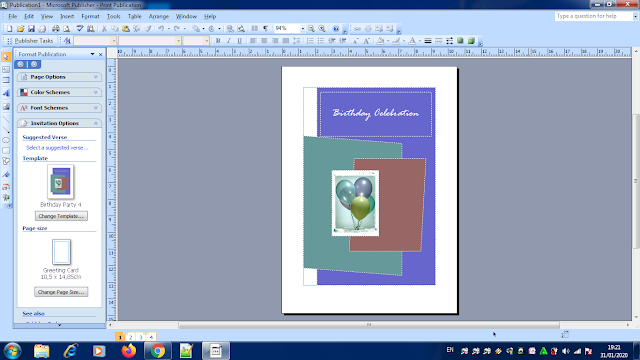The image size is (640, 360).
Task: Click the Font Color letter A
Action: (412, 41)
